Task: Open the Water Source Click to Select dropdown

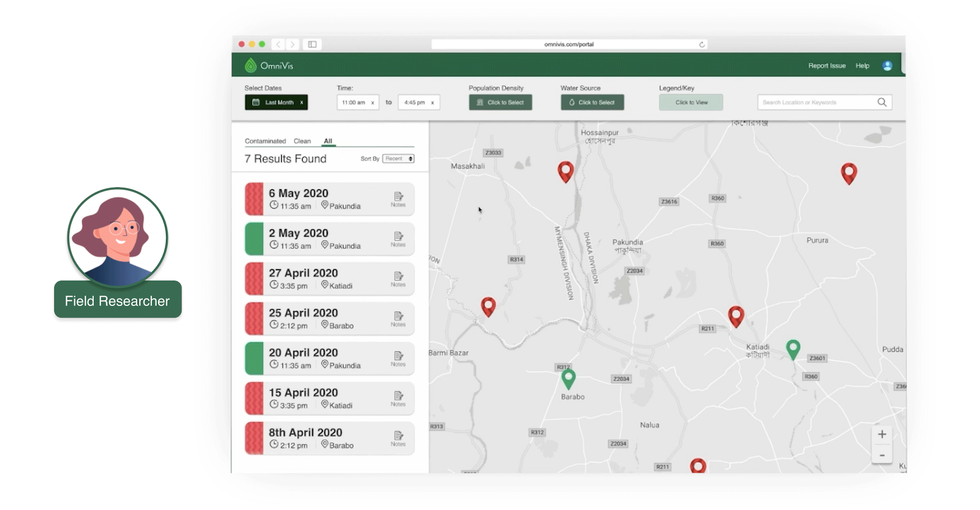Action: 592,103
